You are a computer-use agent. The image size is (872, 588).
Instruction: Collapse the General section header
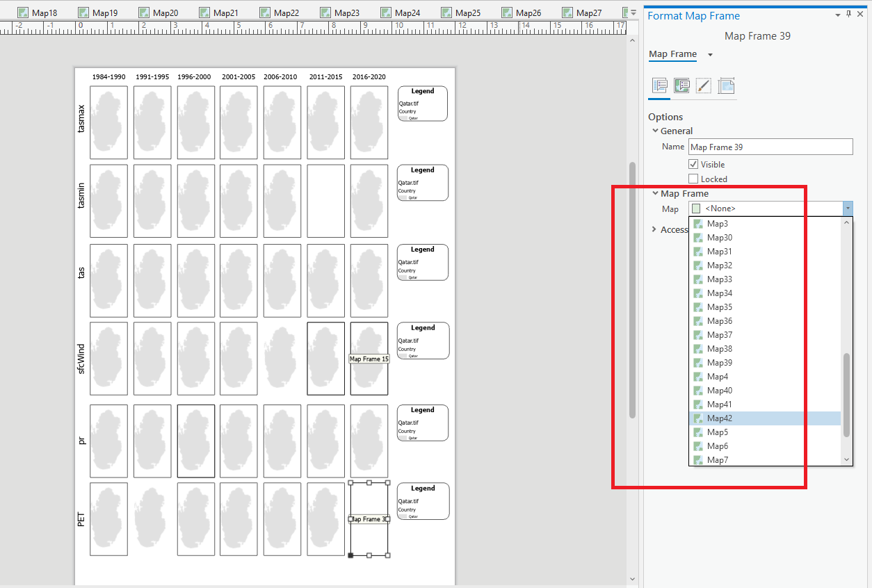[655, 131]
